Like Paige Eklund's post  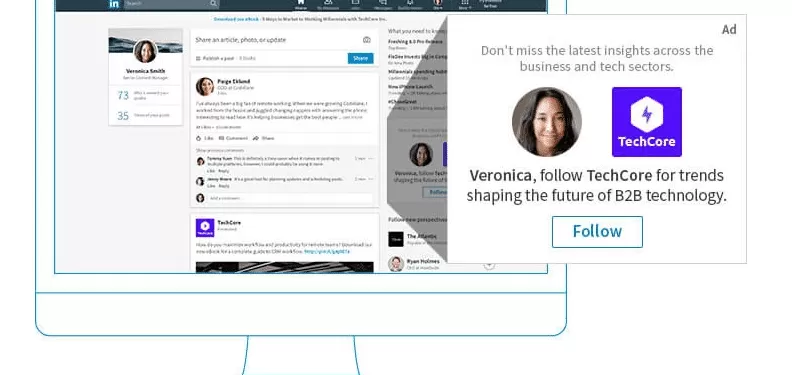(x=205, y=138)
